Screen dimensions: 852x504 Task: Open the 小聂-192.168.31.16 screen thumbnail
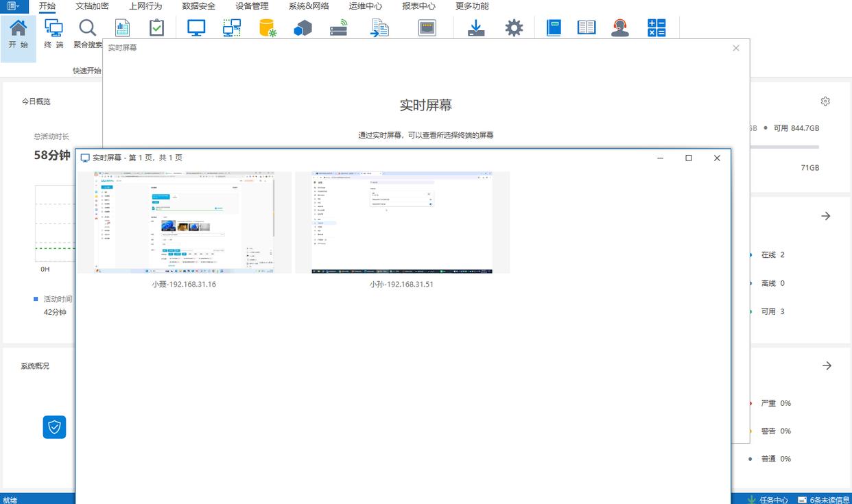click(184, 223)
